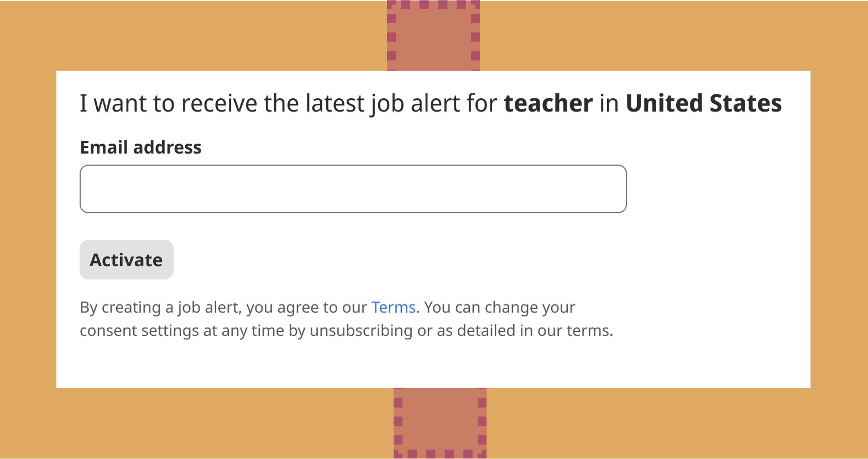The image size is (868, 459).
Task: Click blank white space right of email field
Action: pos(718,189)
